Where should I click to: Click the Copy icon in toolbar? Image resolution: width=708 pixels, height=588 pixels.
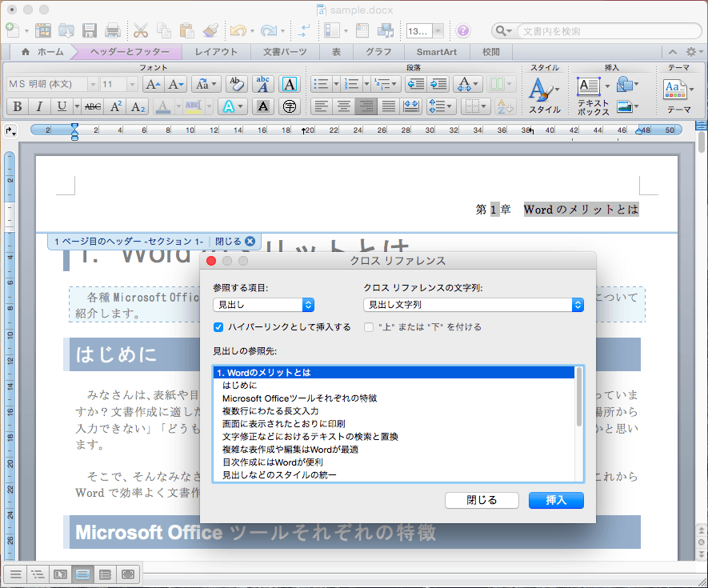pos(163,30)
